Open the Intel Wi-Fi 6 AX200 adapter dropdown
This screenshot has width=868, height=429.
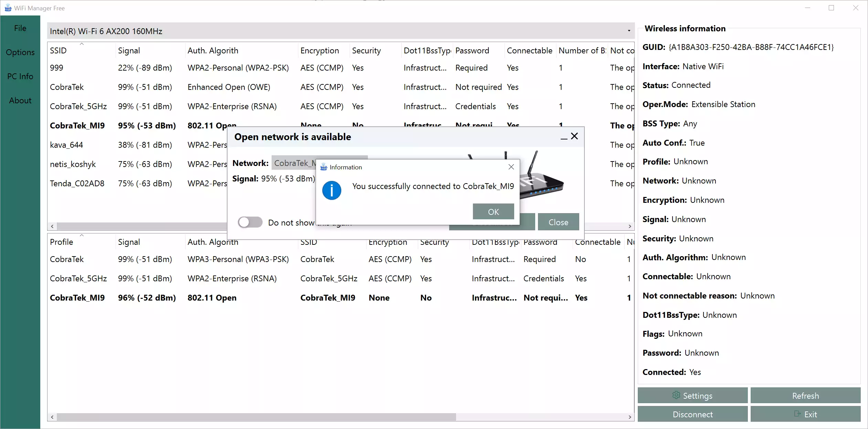coord(341,31)
